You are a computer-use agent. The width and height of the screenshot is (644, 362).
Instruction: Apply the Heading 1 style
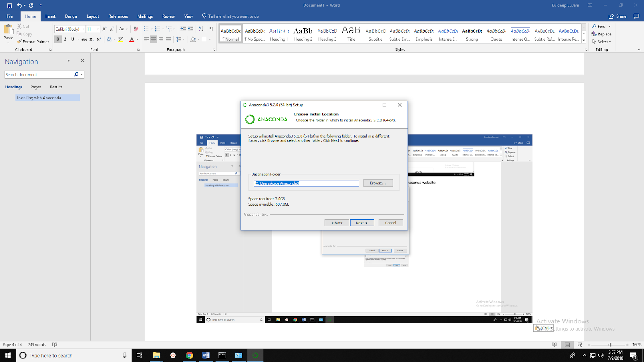coord(279,34)
